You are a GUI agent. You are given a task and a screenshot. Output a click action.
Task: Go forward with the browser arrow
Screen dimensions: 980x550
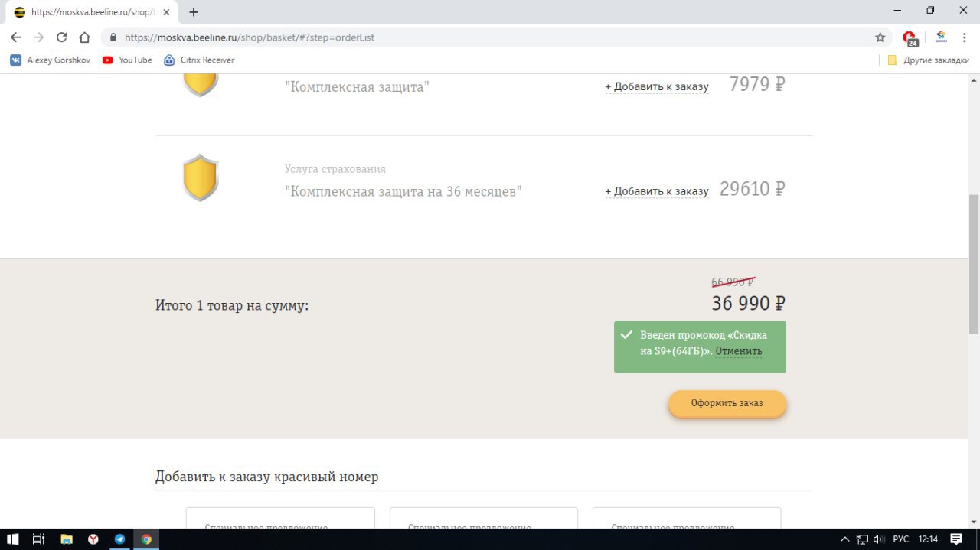[38, 37]
